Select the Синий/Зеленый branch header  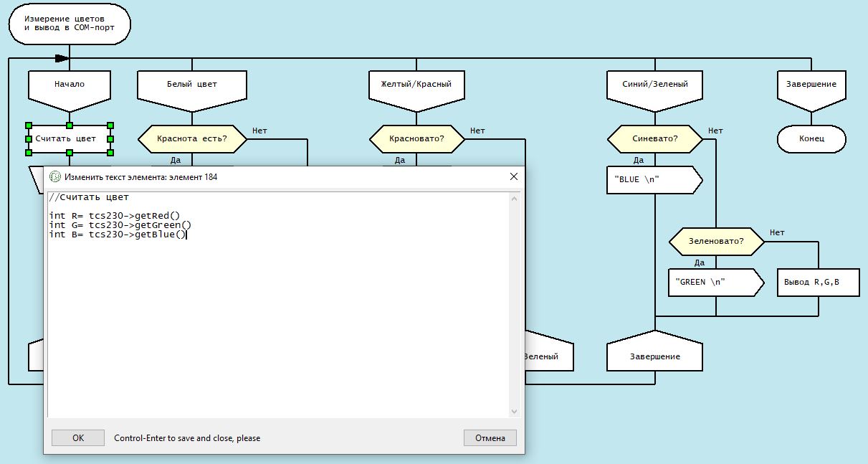(x=654, y=85)
